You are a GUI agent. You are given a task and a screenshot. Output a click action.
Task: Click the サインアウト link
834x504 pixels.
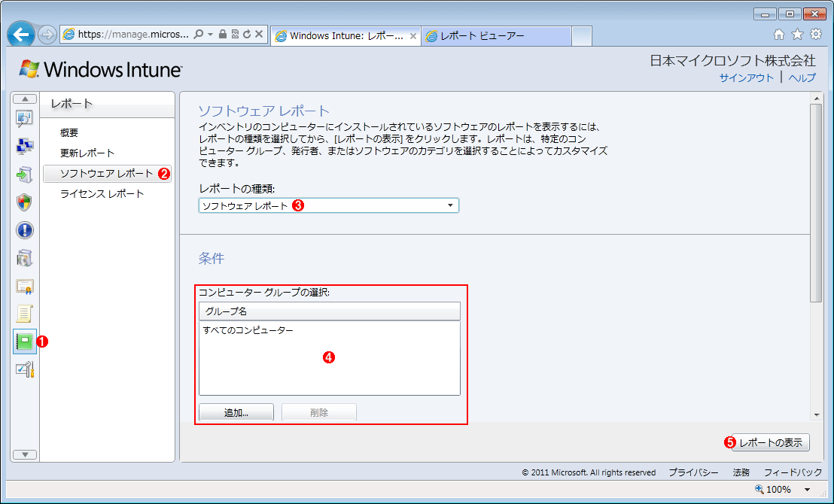(x=746, y=77)
